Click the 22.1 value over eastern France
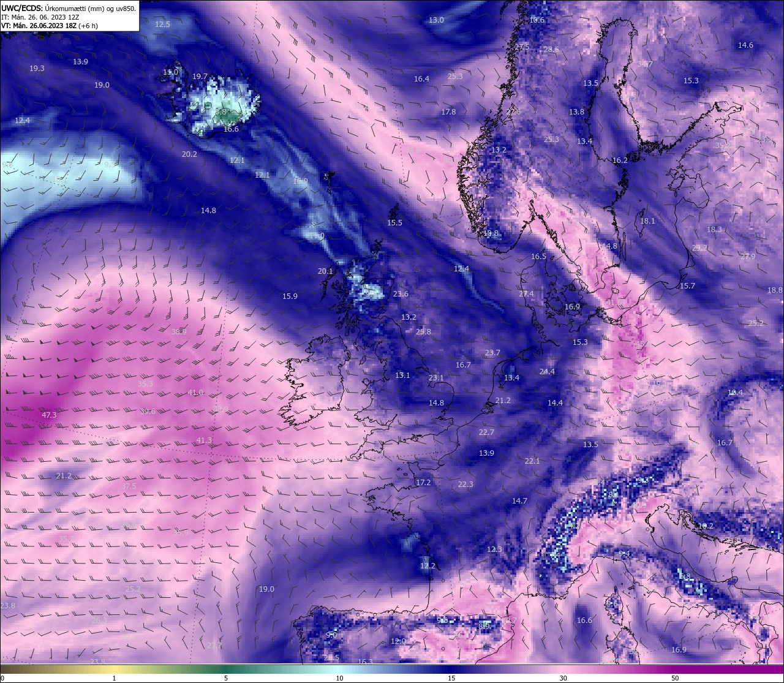 point(532,461)
